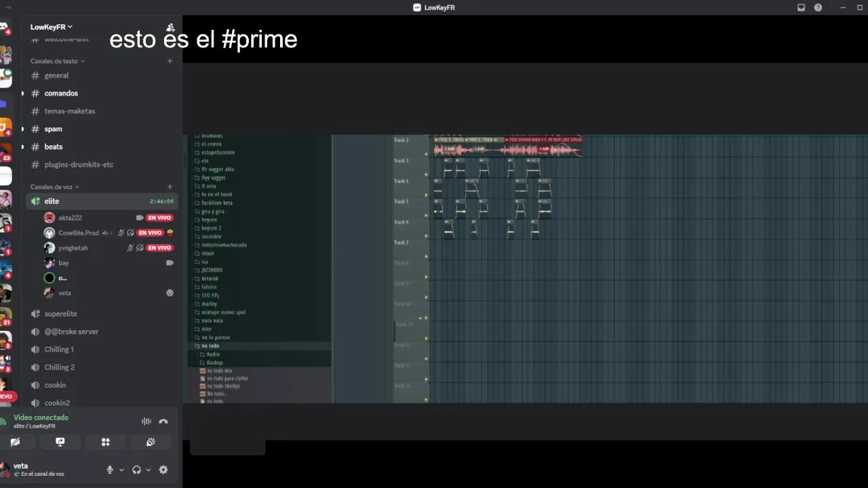The height and width of the screenshot is (488, 868).
Task: Open the comandos text channel
Action: pos(102,93)
